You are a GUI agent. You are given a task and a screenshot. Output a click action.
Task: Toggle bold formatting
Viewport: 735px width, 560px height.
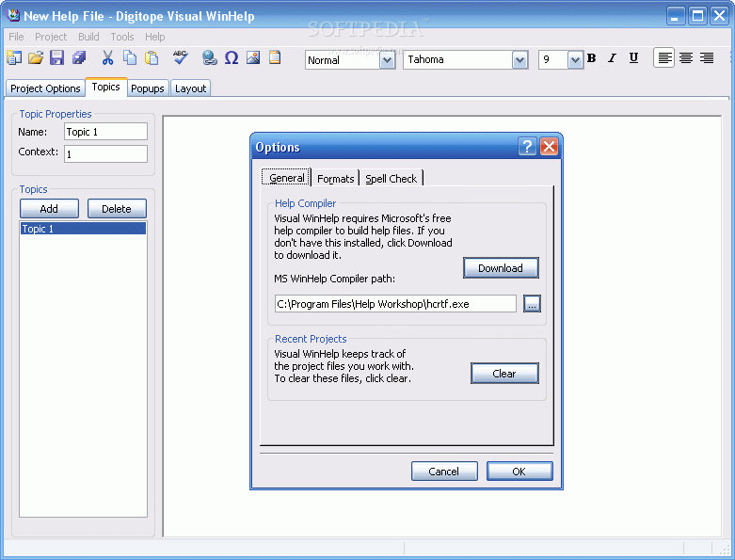tap(592, 58)
